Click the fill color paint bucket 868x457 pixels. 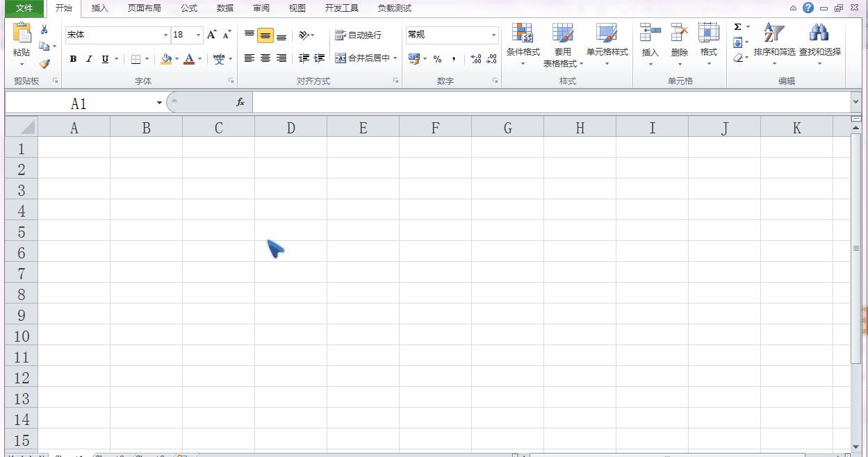click(x=165, y=59)
